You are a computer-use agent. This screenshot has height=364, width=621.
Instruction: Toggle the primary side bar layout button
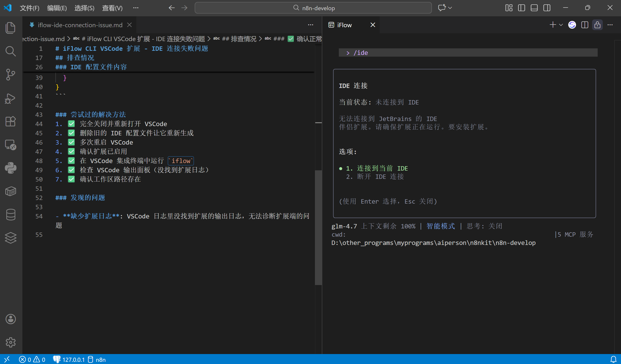(x=521, y=8)
